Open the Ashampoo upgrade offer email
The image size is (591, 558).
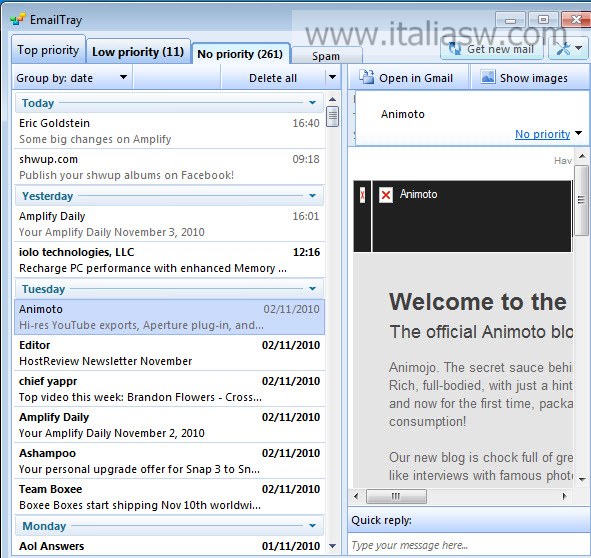[x=170, y=461]
